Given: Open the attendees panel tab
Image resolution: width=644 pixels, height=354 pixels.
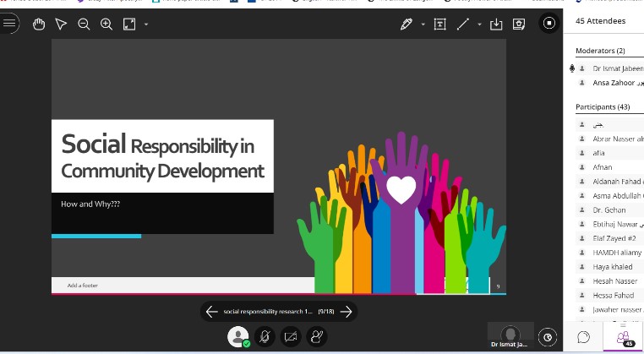Looking at the screenshot, I should [626, 337].
